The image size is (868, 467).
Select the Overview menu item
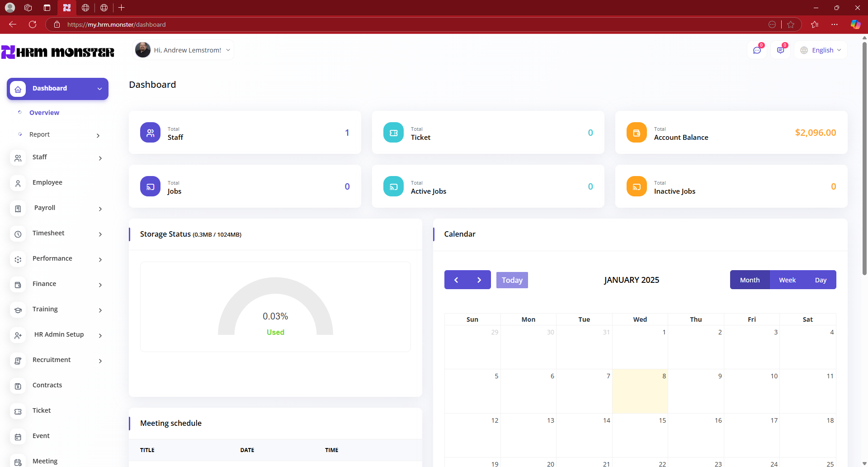point(44,113)
